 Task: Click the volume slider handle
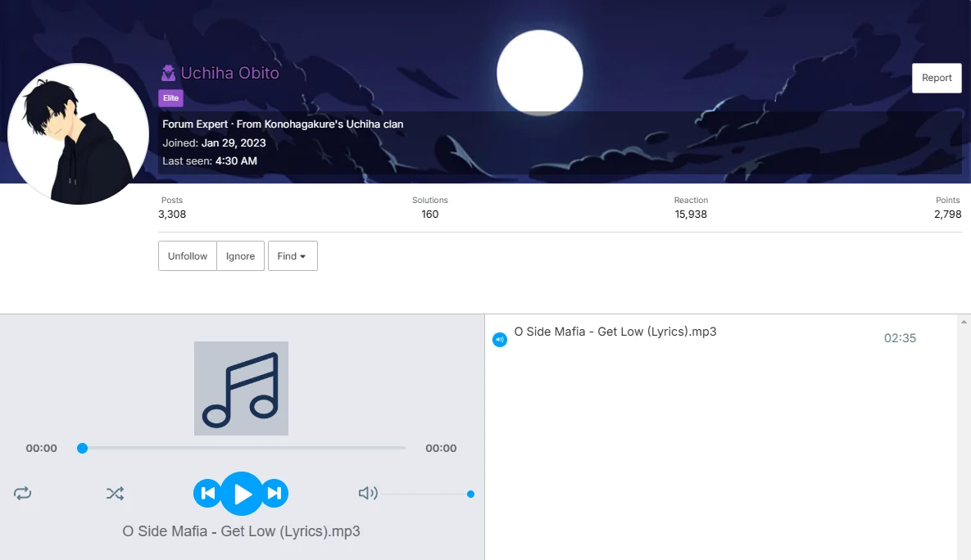470,494
